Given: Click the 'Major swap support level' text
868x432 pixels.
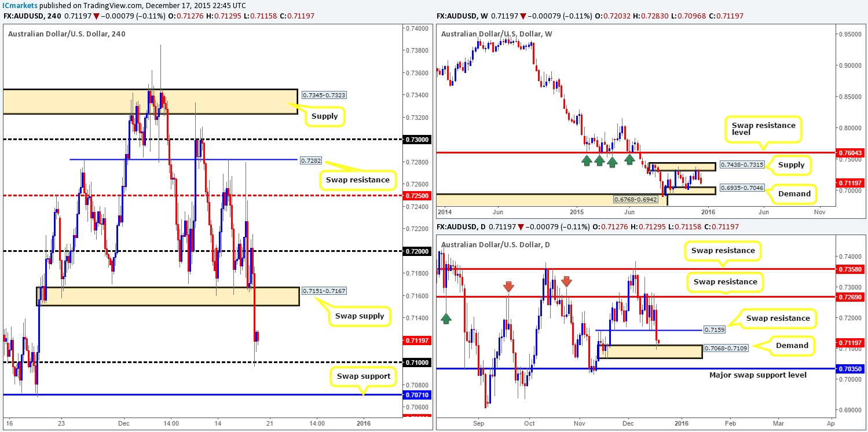Looking at the screenshot, I should (x=758, y=375).
